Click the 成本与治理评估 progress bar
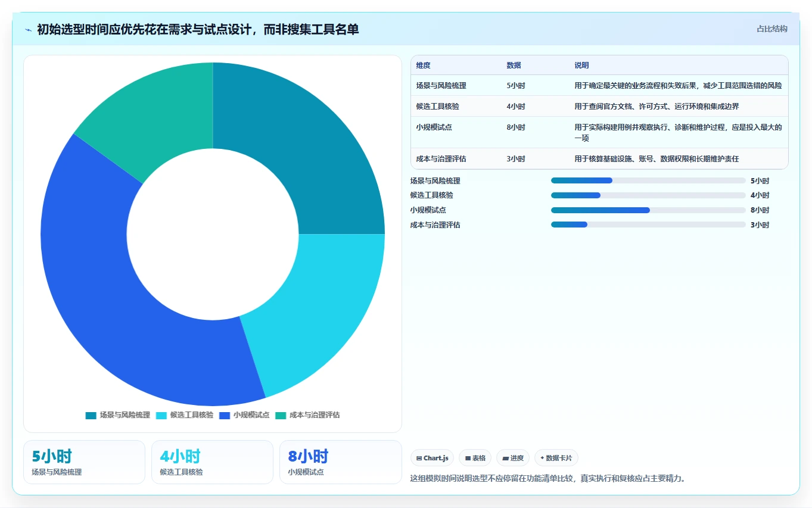Viewport: 812px width, 508px height. (x=648, y=225)
